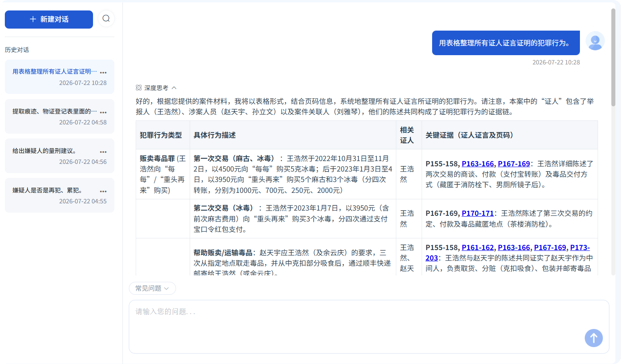The height and width of the screenshot is (364, 621).
Task: Open the search icon beside 新建对话
Action: 106,19
